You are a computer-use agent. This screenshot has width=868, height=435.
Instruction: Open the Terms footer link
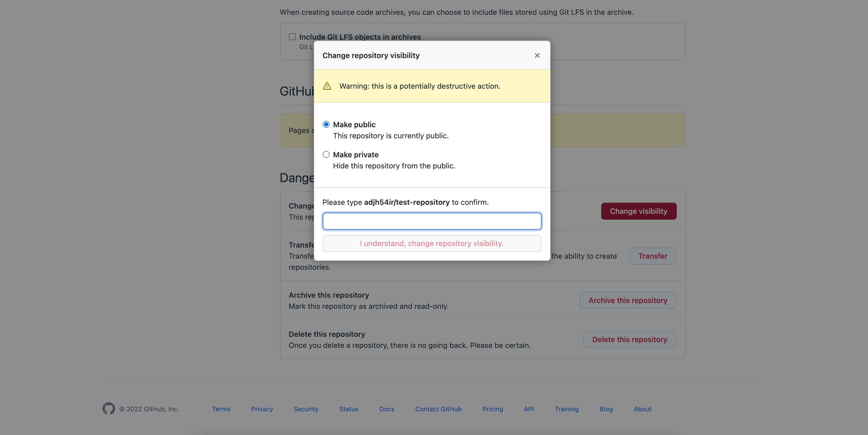221,409
